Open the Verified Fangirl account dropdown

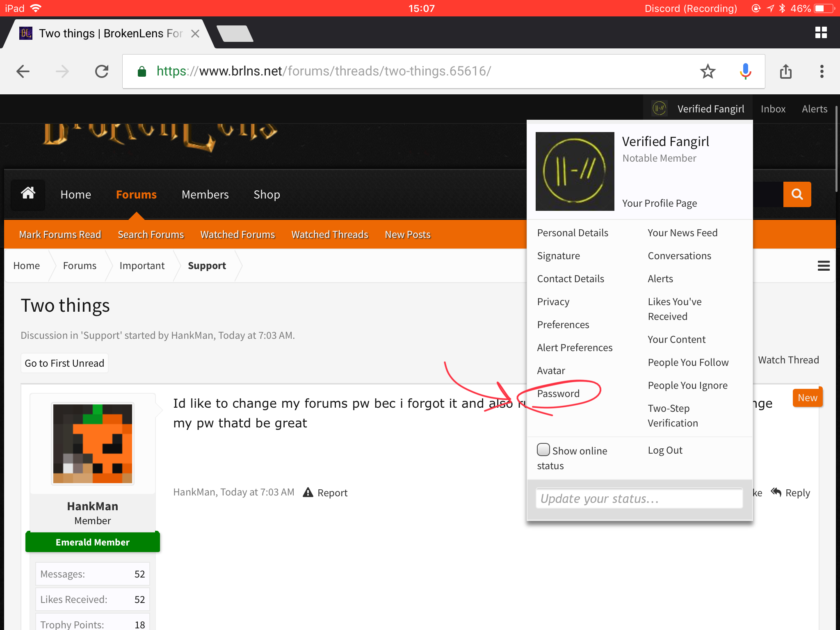point(698,109)
